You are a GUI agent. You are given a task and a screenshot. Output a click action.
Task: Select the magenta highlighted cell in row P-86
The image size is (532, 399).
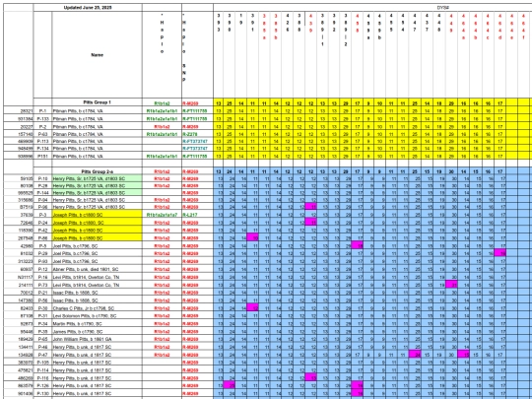(252, 237)
